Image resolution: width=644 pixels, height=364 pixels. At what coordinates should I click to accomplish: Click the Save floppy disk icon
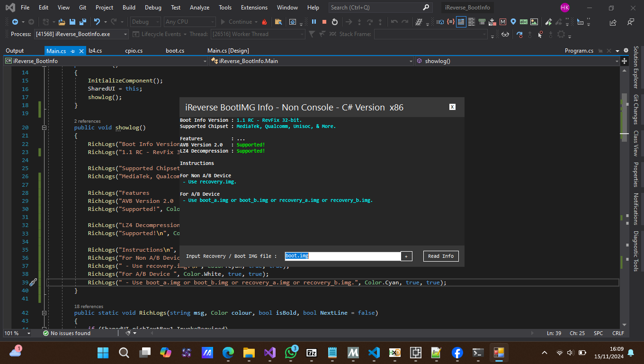(72, 22)
